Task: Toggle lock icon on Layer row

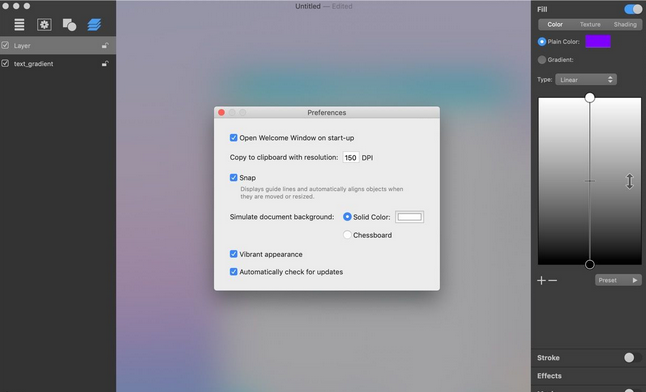Action: point(105,45)
